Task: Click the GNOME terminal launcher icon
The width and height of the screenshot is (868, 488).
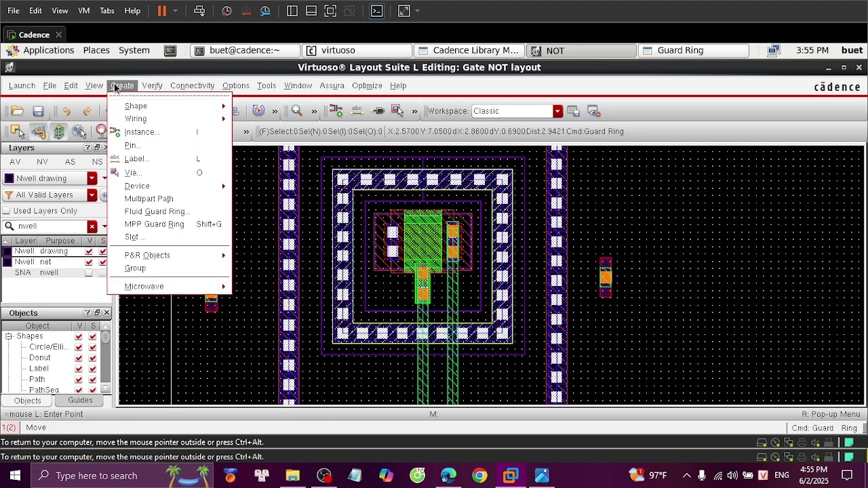Action: point(170,50)
